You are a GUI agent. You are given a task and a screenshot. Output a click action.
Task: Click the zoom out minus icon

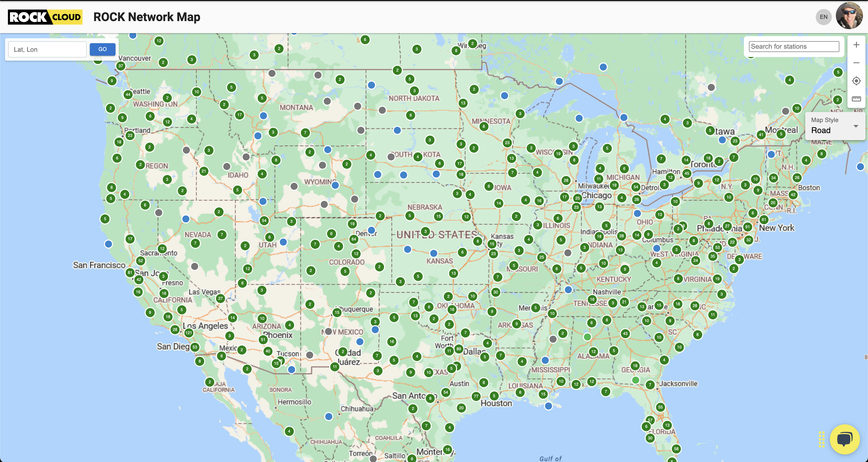tap(856, 63)
